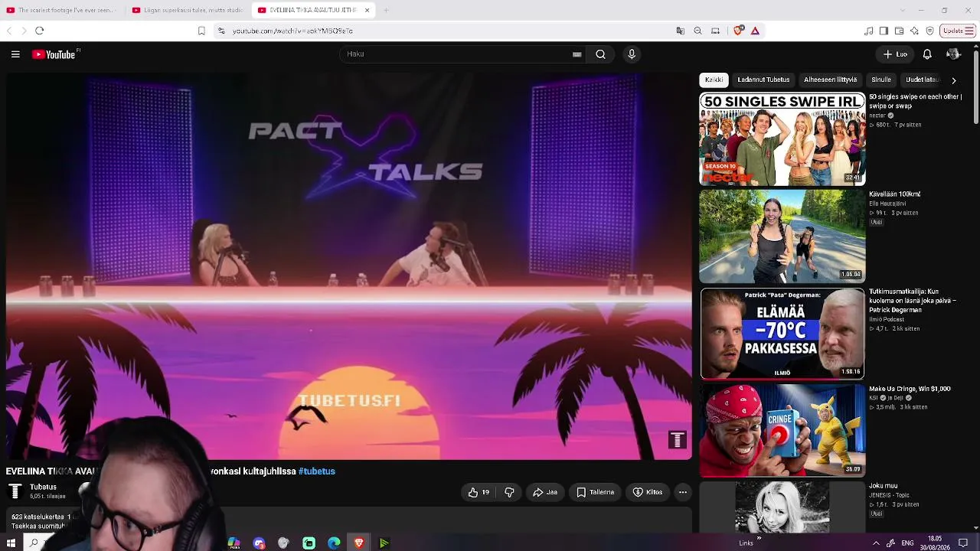980x551 pixels.
Task: Show more filter chips with arrow
Action: tap(954, 80)
